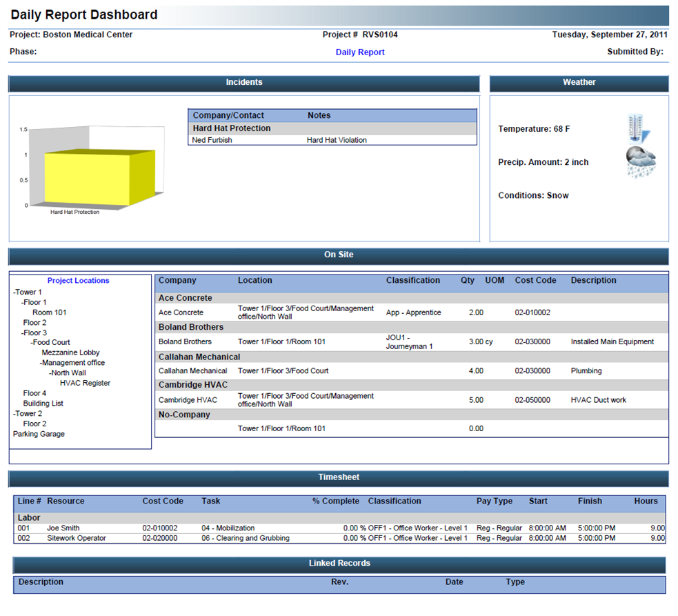Click the Timesheet section header
Screen dimensions: 678x616
339,477
